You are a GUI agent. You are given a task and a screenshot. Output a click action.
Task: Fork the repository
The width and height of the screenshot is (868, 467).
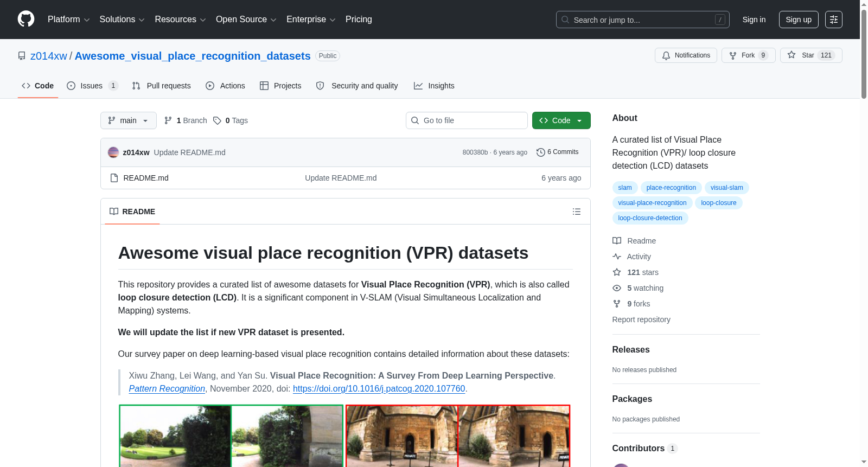point(748,55)
